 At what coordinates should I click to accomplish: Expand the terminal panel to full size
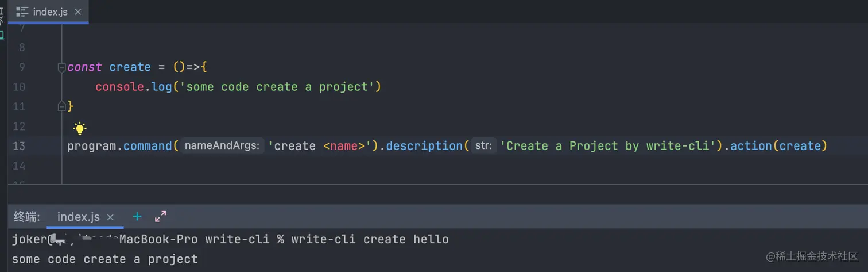coord(161,217)
